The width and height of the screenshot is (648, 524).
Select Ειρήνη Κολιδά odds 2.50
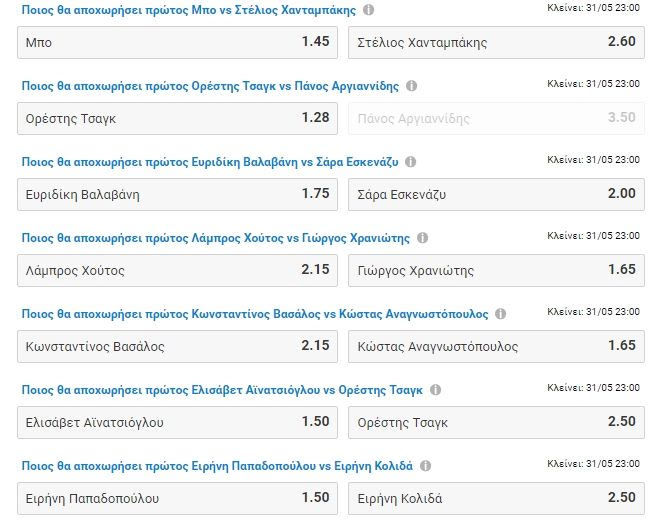(500, 498)
